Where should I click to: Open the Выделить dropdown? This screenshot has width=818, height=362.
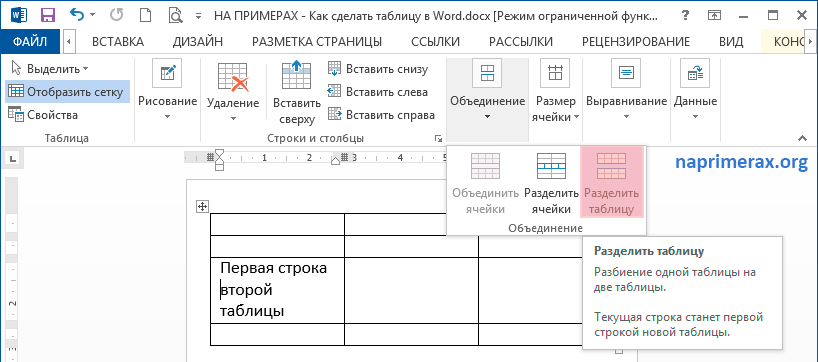point(50,69)
